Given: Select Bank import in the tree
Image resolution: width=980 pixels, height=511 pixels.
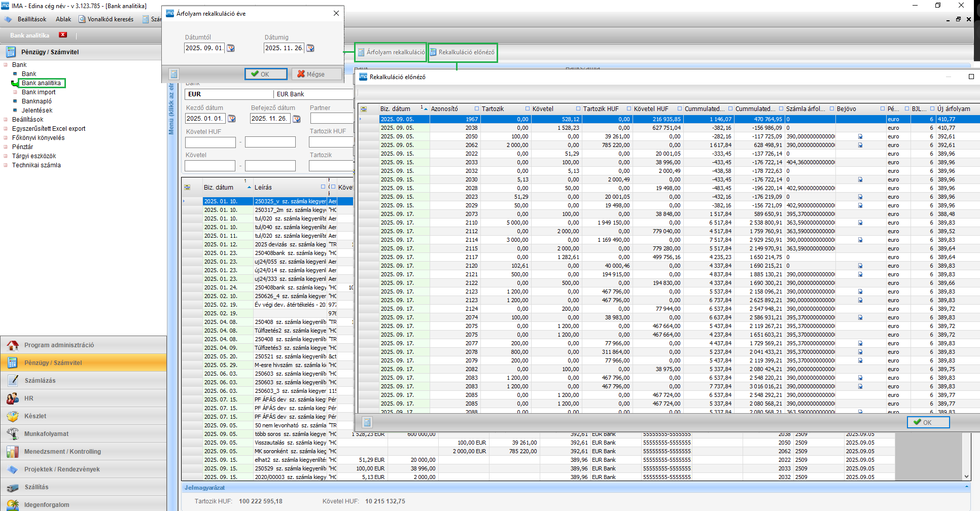Looking at the screenshot, I should pos(39,92).
